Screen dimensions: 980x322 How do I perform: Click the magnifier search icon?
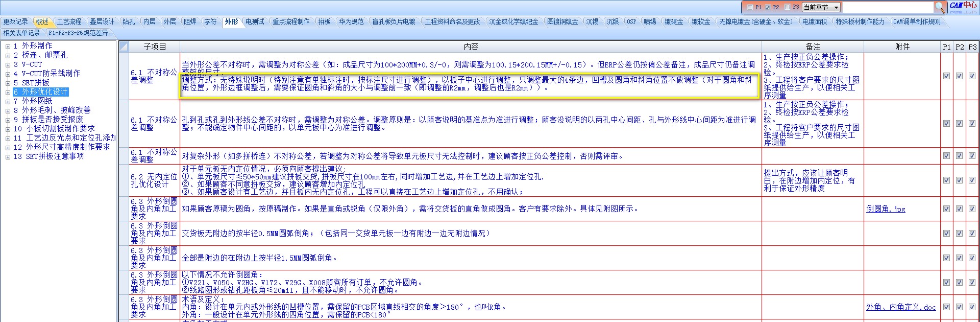[x=940, y=7]
